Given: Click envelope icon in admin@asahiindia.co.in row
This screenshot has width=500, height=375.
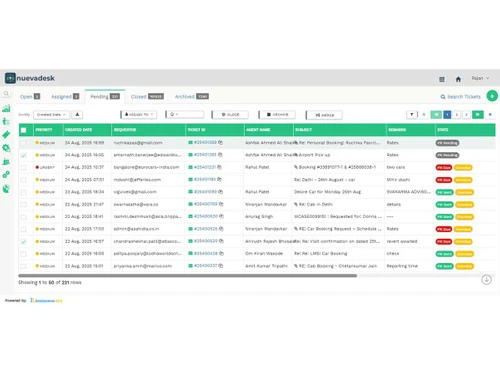Looking at the screenshot, I should click(x=190, y=229).
